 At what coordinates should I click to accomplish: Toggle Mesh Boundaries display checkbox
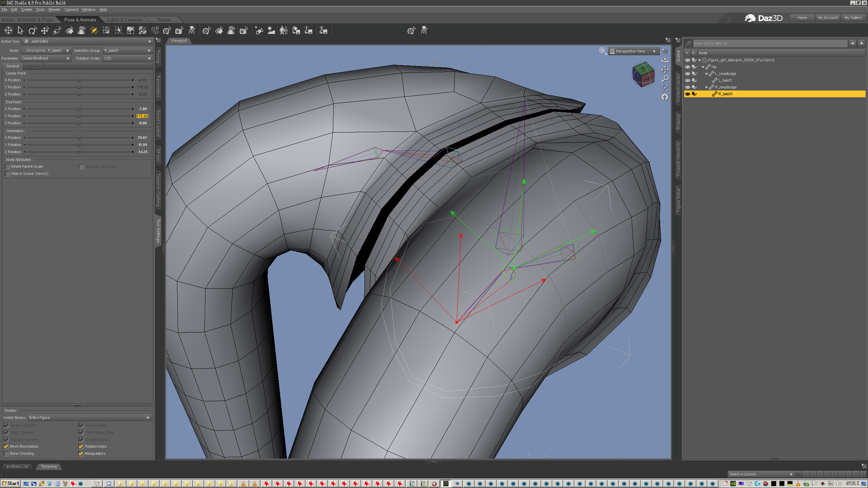(x=6, y=447)
